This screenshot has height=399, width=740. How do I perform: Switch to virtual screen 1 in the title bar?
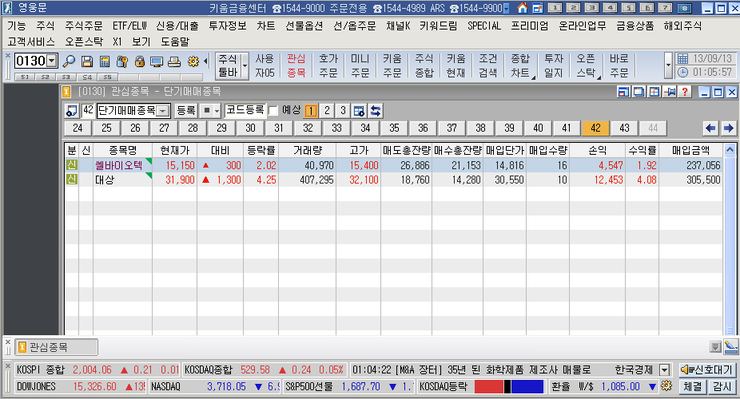click(x=555, y=8)
